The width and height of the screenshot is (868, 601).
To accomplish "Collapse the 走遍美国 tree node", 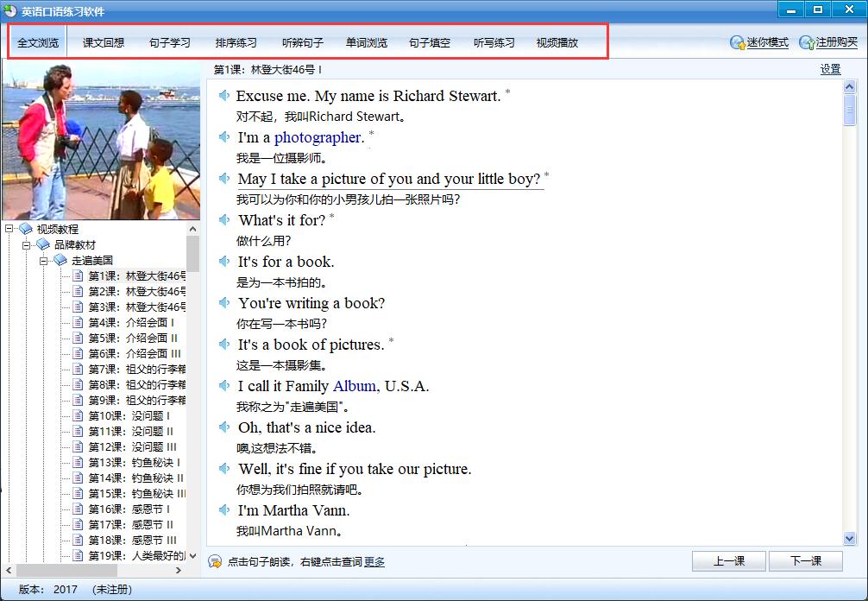I will (43, 260).
